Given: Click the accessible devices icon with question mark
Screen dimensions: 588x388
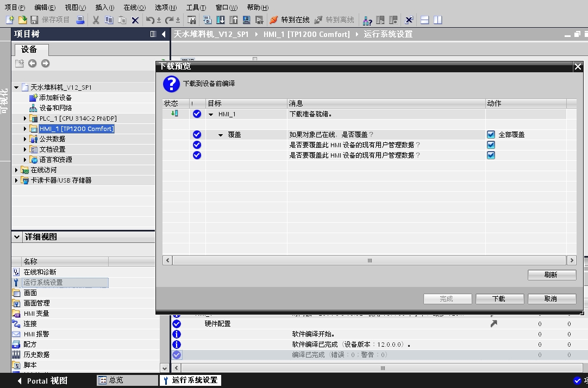Looking at the screenshot, I should coord(367,20).
